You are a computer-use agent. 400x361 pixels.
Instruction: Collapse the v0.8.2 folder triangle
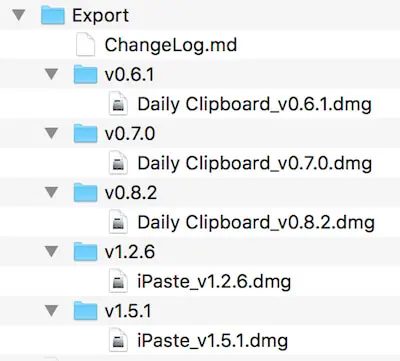pos(52,193)
